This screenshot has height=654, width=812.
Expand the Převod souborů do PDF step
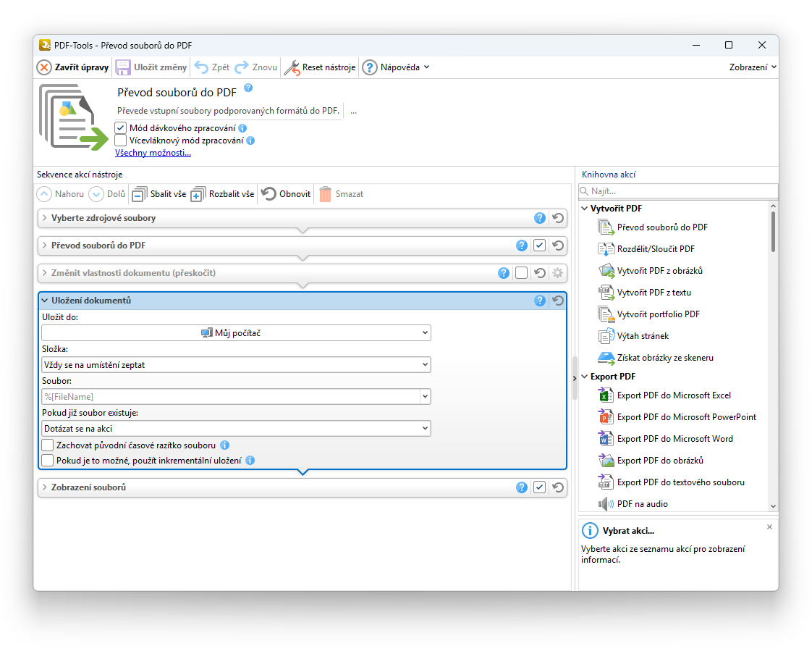point(45,246)
